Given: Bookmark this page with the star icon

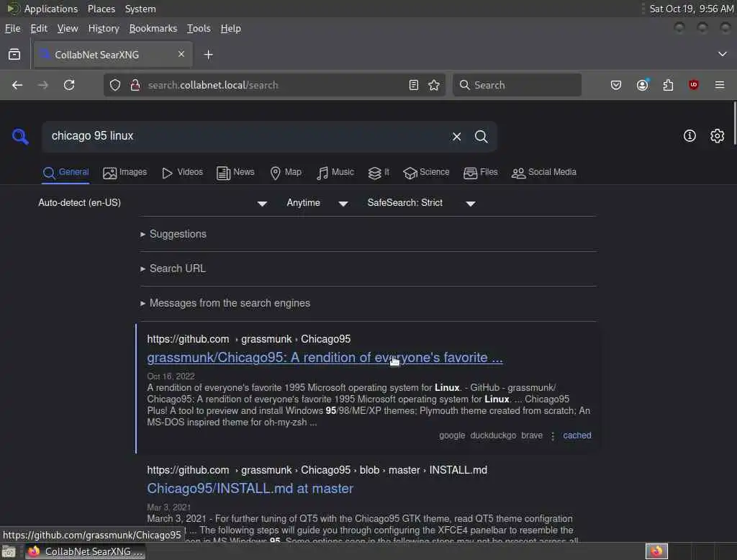Looking at the screenshot, I should pos(434,85).
